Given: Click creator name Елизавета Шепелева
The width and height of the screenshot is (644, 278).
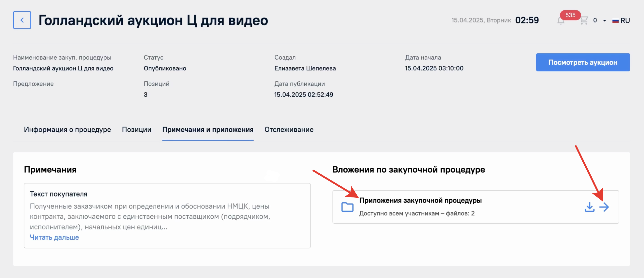Looking at the screenshot, I should pyautogui.click(x=305, y=68).
